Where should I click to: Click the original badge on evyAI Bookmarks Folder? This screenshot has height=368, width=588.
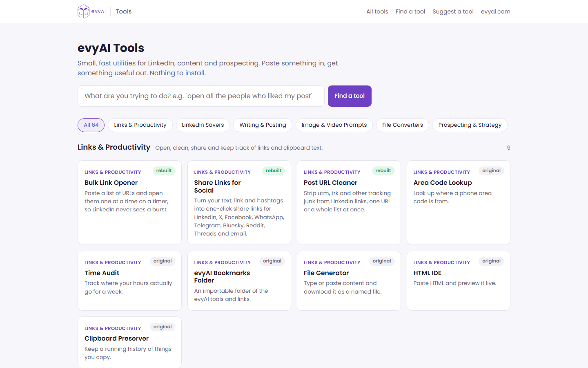pyautogui.click(x=272, y=261)
